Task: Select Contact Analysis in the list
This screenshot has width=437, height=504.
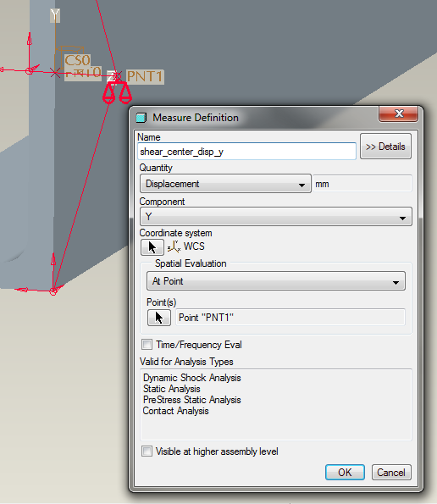Action: click(176, 411)
